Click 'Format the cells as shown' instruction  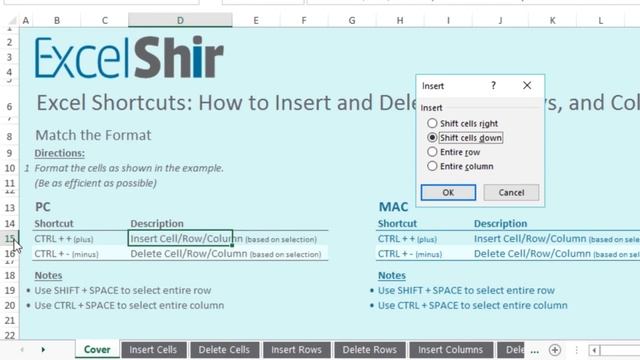click(x=129, y=168)
